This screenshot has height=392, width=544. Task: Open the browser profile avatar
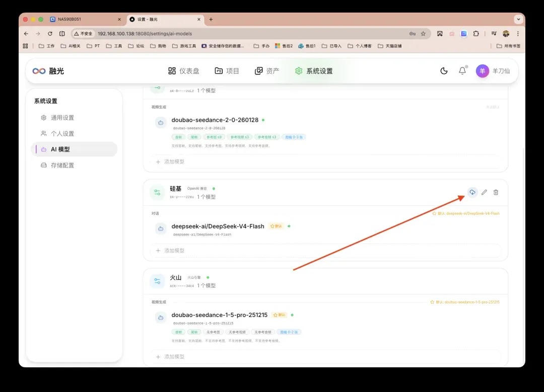click(x=506, y=34)
